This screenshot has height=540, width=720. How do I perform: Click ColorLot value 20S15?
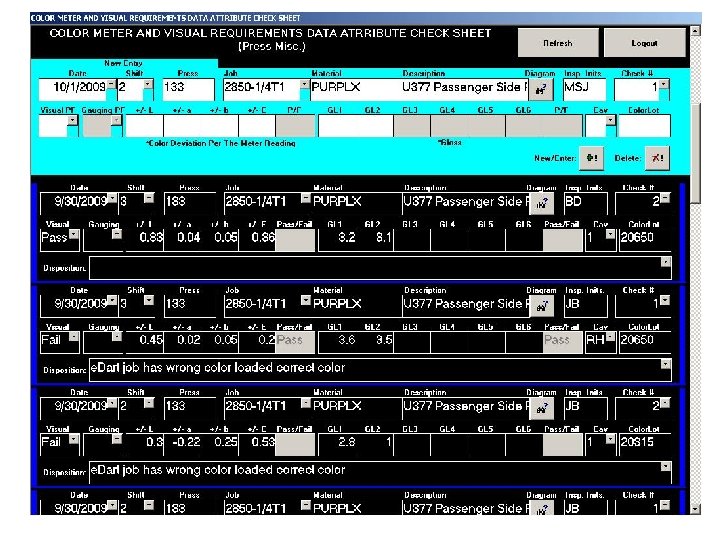(x=637, y=442)
